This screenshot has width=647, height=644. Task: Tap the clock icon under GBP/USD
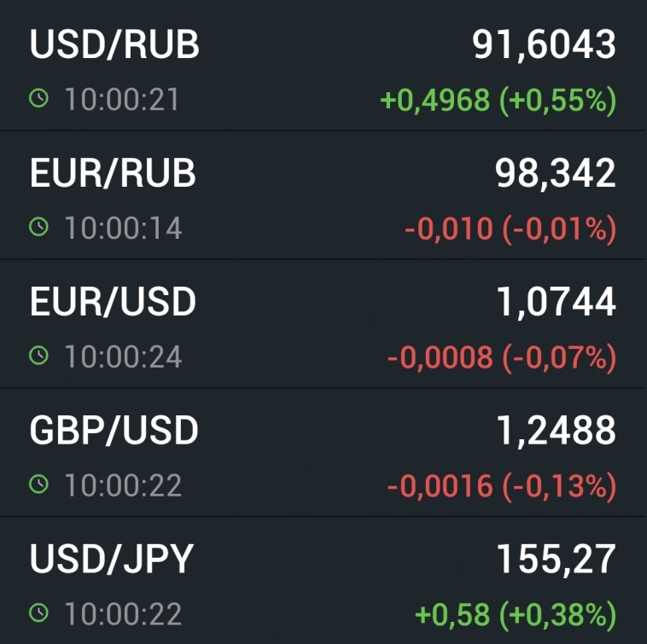(38, 485)
